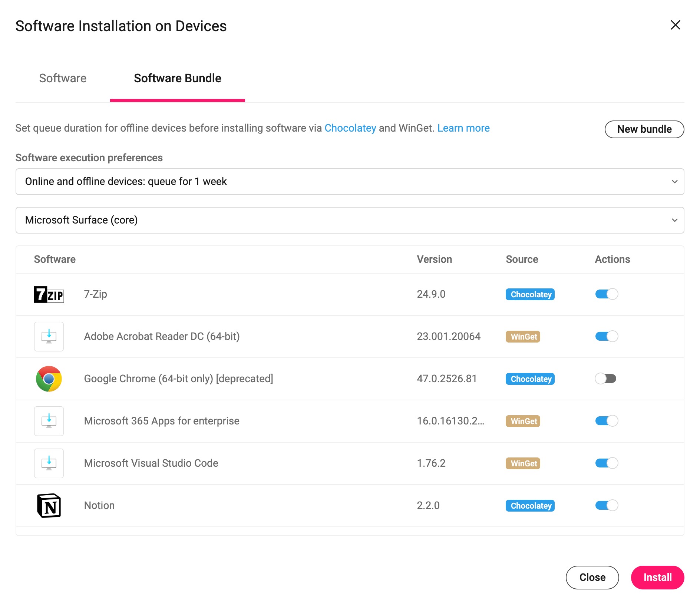Click version 47.0.2526.81 cell
This screenshot has width=700, height=605.
pyautogui.click(x=447, y=379)
